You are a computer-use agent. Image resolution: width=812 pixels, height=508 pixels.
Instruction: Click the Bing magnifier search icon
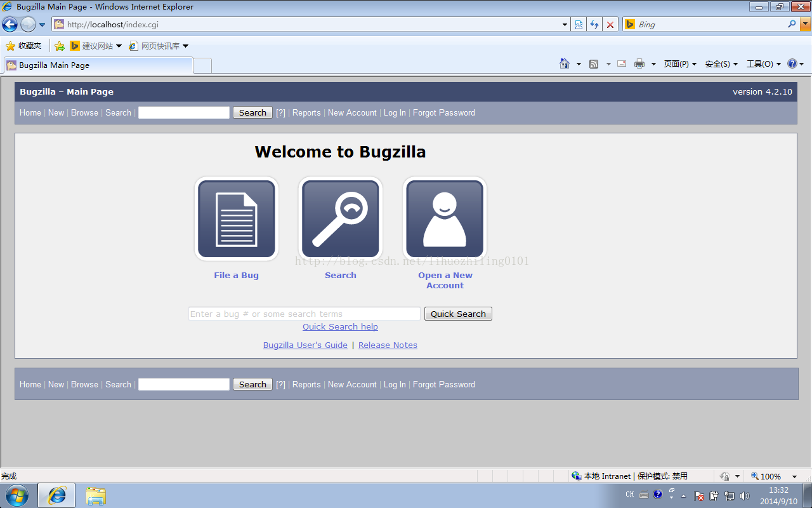(792, 24)
